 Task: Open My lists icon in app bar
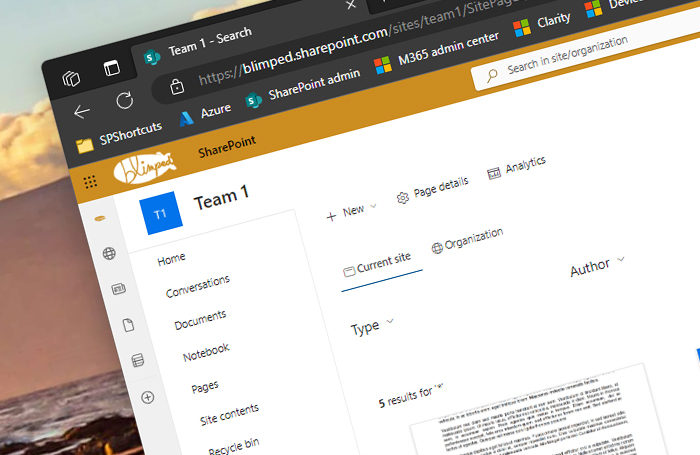138,360
